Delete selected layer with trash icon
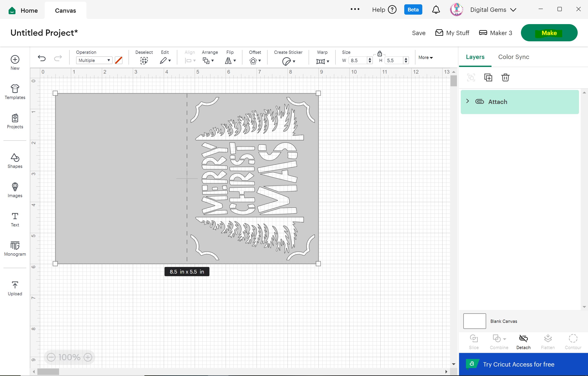Screen dimensions: 588x376 (x=505, y=77)
